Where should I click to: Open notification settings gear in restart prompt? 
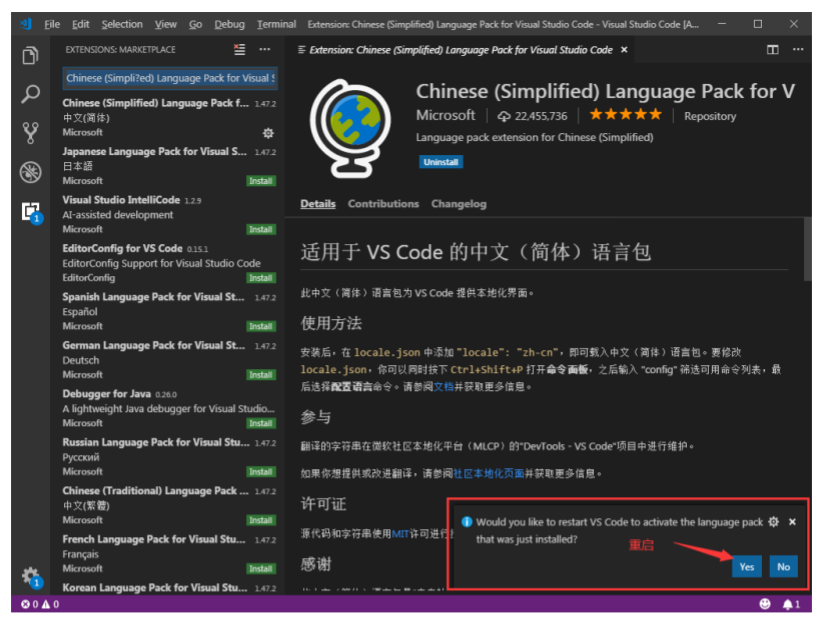tap(773, 522)
